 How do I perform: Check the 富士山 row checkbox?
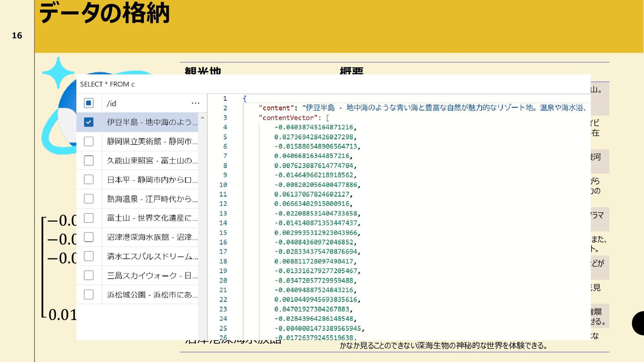pyautogui.click(x=89, y=218)
